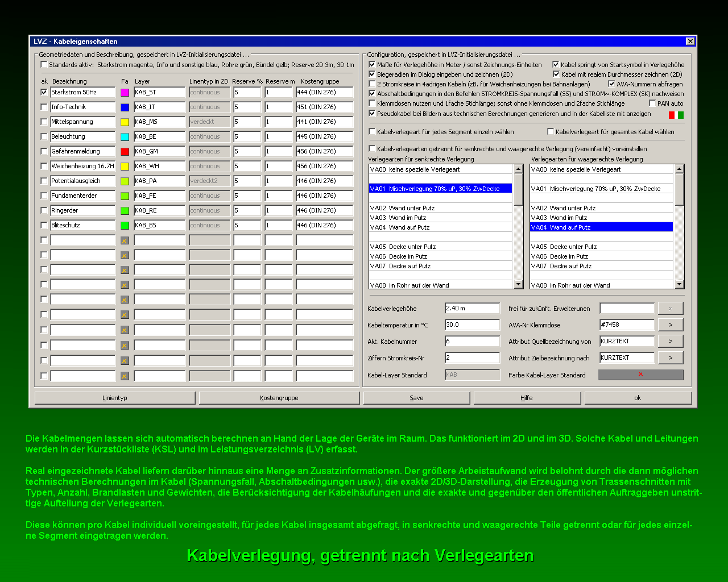Select VA00 keine spezielle Verlegeart in senkrechte list
Image resolution: width=728 pixels, height=582 pixels.
coord(441,169)
